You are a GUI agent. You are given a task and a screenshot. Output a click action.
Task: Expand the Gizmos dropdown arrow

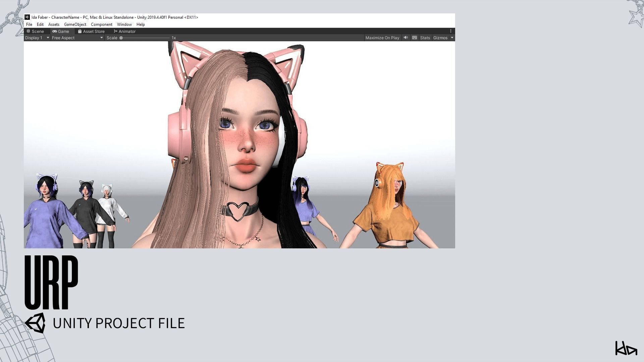click(452, 38)
